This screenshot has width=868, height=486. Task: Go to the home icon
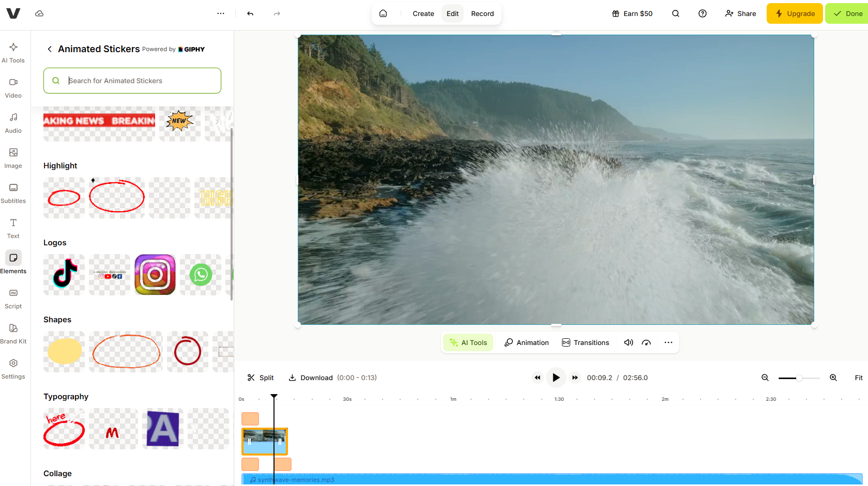[x=383, y=13]
